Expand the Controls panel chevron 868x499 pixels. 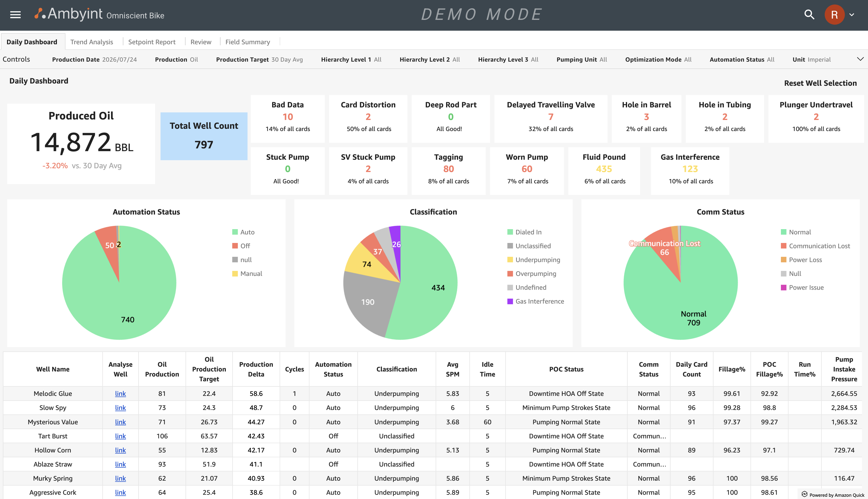(860, 59)
